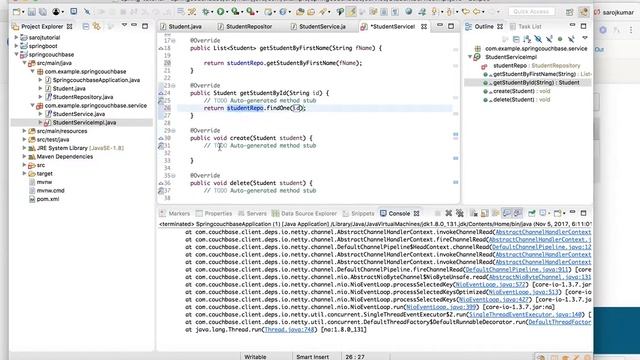Viewport: 640px width, 360px height.
Task: Open the Thread.java:748 console link
Action: pyautogui.click(x=289, y=329)
